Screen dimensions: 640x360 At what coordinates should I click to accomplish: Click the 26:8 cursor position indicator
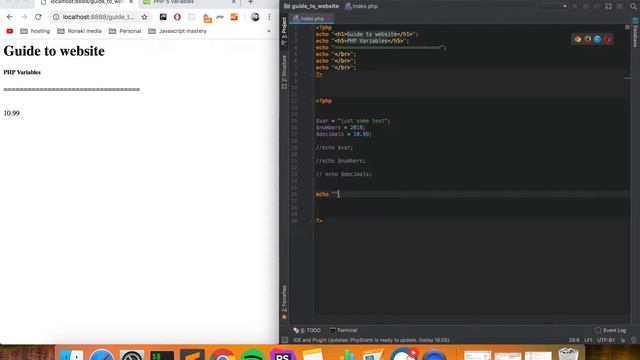pos(574,340)
